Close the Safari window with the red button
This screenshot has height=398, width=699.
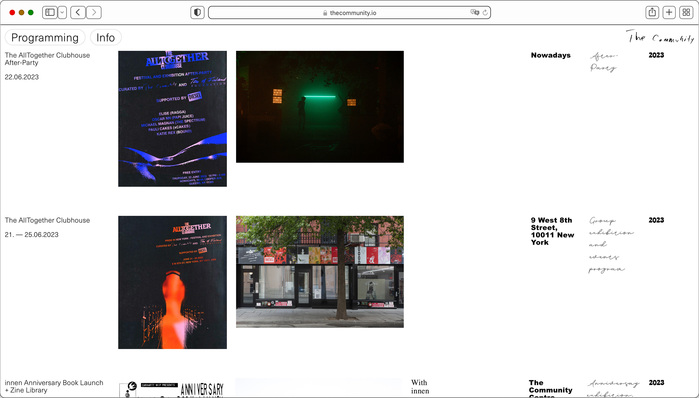pyautogui.click(x=12, y=12)
